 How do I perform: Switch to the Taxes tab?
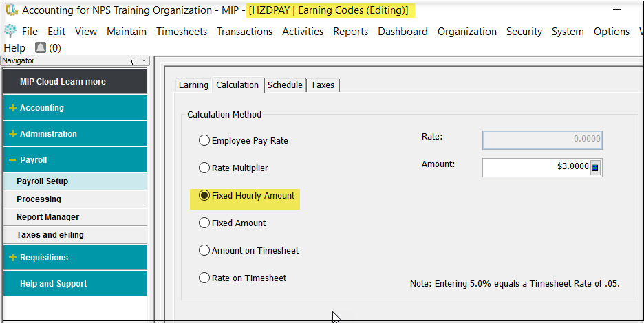[x=322, y=85]
